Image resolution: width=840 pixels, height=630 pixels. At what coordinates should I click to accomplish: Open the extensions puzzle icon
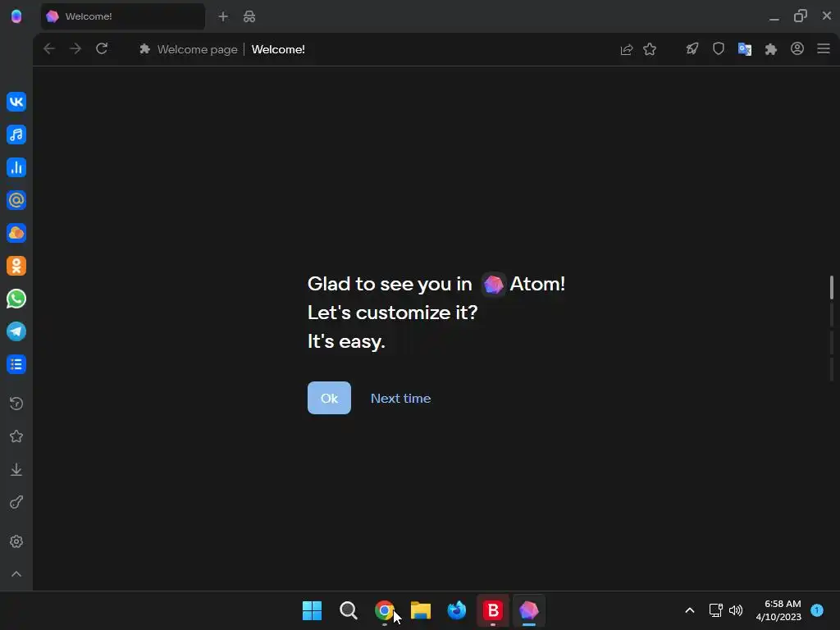coord(771,49)
